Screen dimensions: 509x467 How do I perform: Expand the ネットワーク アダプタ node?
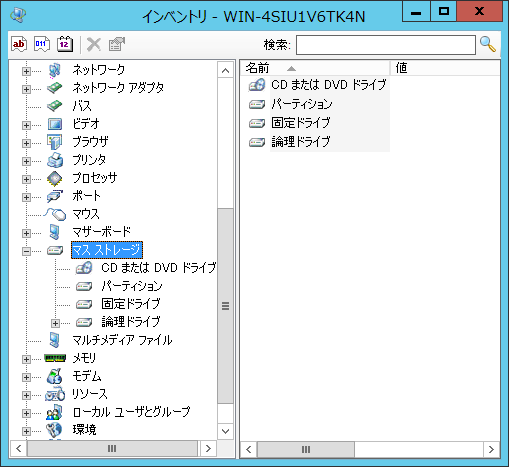pos(26,89)
